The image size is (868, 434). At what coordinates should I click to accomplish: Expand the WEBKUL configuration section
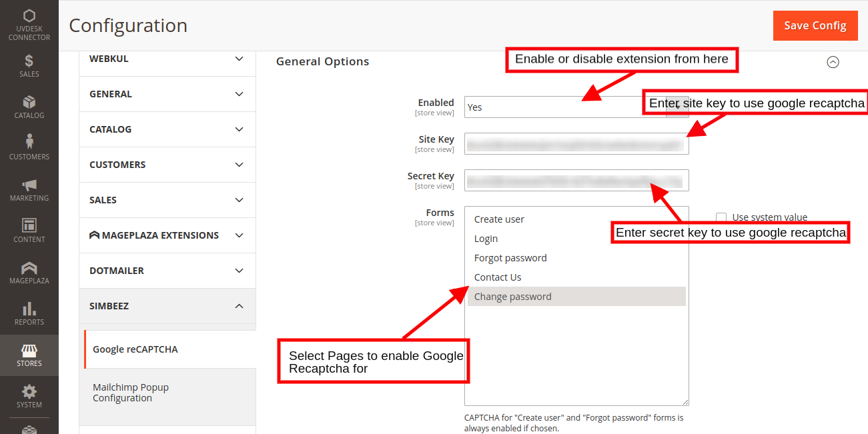click(x=167, y=59)
